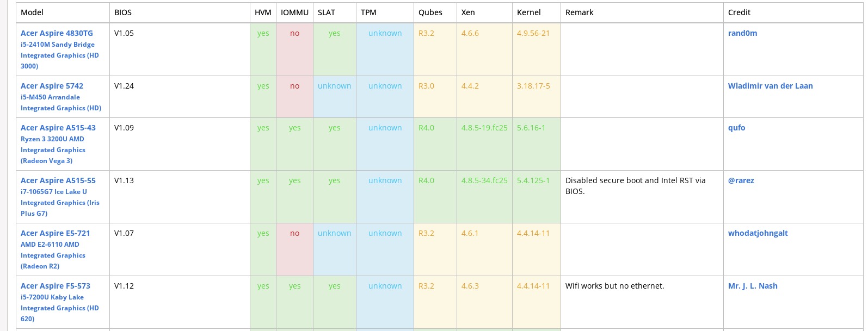Visit the @rarez credit link
868x331 pixels.
click(741, 180)
